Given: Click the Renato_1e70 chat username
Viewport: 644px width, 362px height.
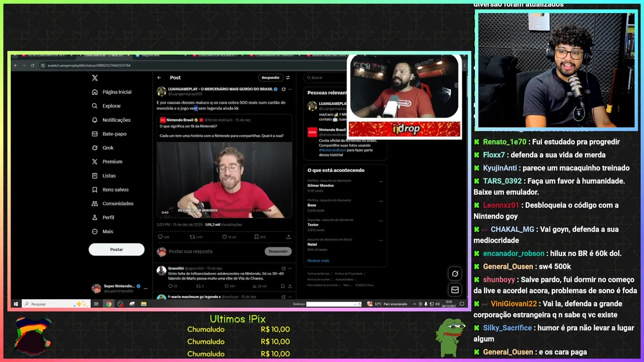Looking at the screenshot, I should click(x=504, y=142).
